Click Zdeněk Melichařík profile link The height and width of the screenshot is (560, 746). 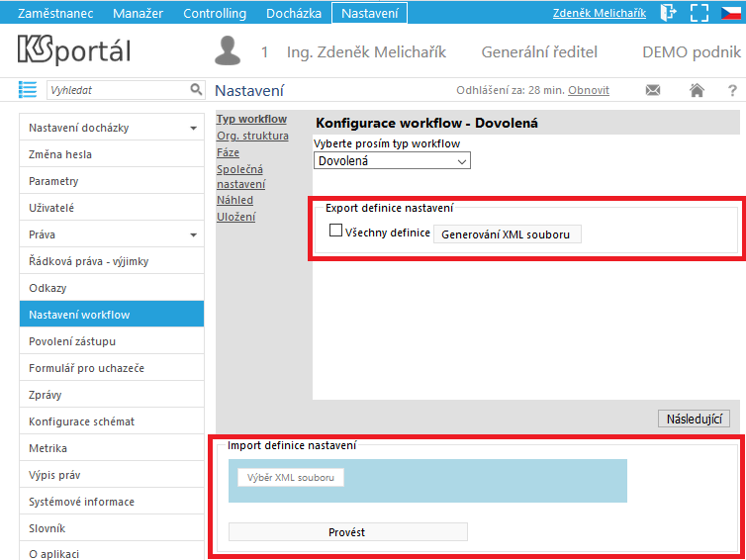[600, 13]
